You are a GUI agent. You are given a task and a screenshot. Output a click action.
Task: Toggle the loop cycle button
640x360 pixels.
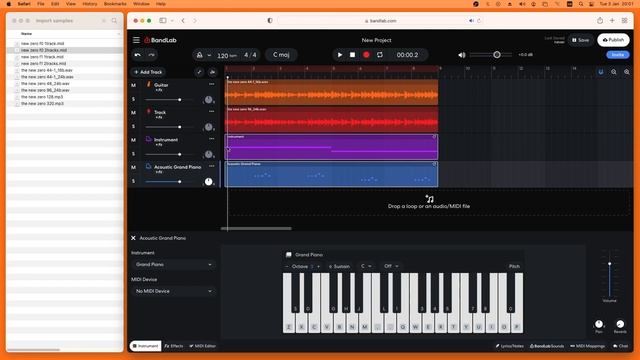tap(380, 55)
